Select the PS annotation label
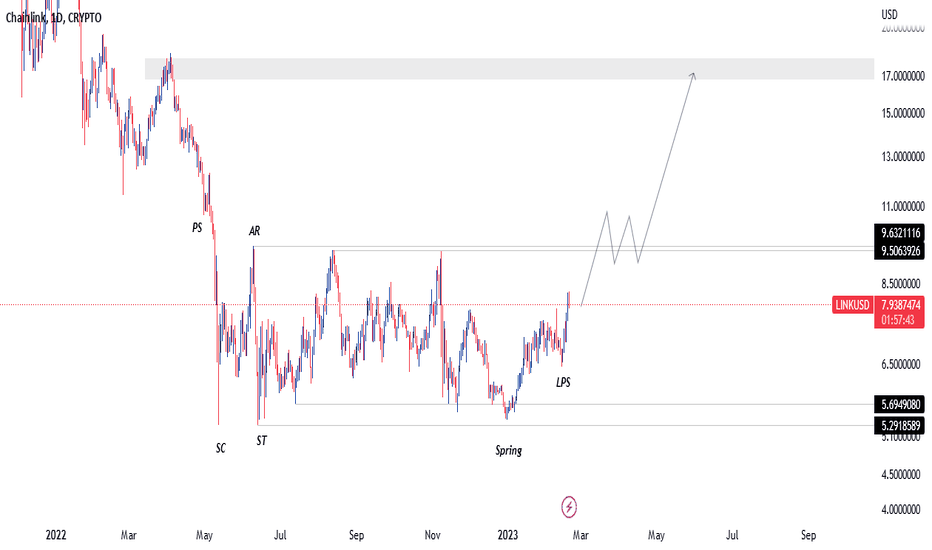 [x=197, y=227]
